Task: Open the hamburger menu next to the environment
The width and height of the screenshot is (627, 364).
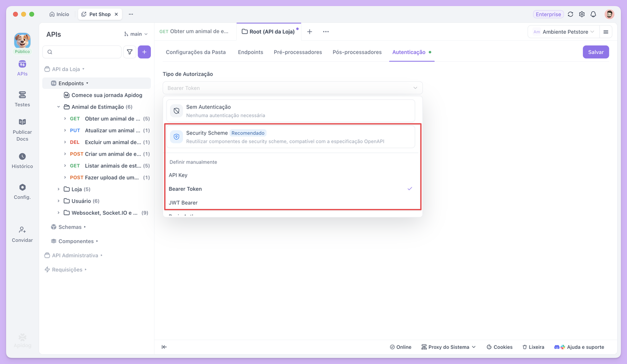Action: pos(606,32)
